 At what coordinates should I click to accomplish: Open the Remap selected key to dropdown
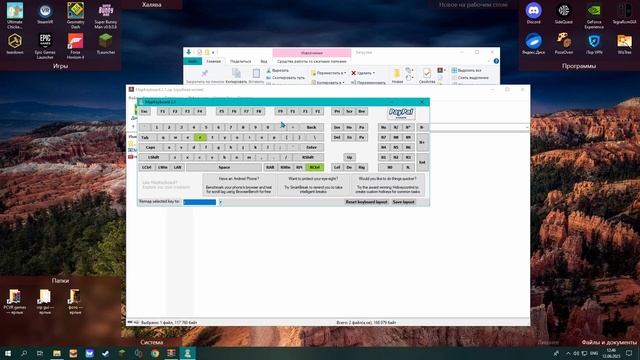220,202
